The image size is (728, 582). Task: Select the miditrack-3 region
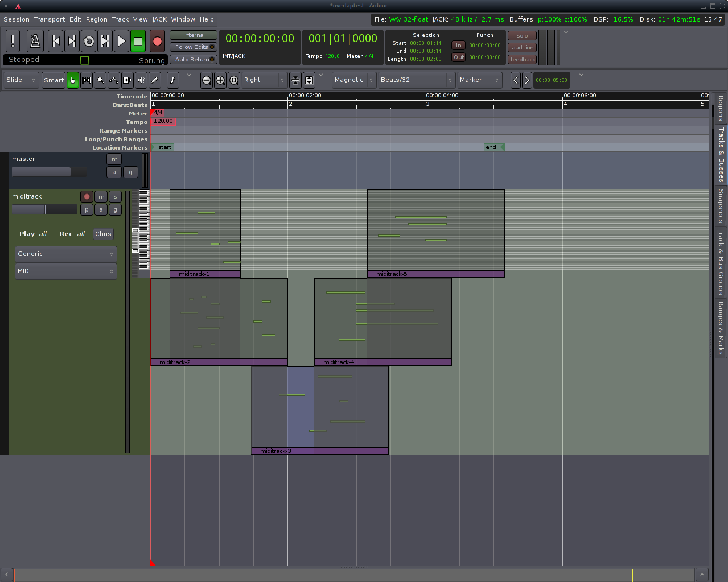point(319,407)
